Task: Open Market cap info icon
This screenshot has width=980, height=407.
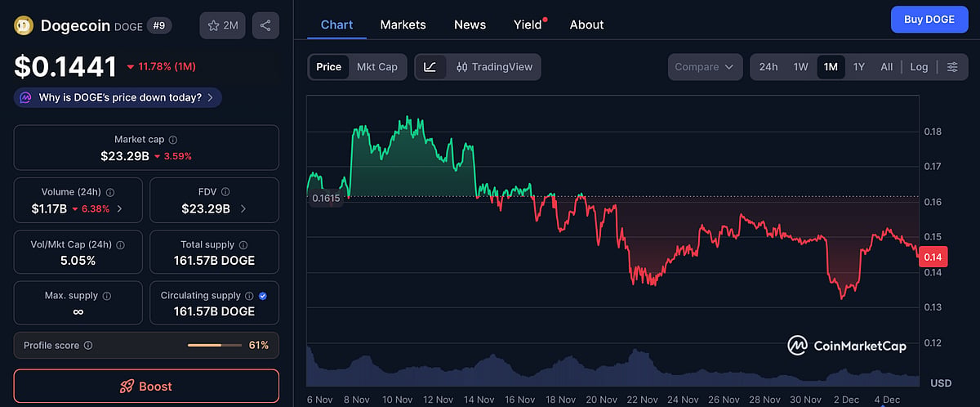Action: [x=173, y=140]
